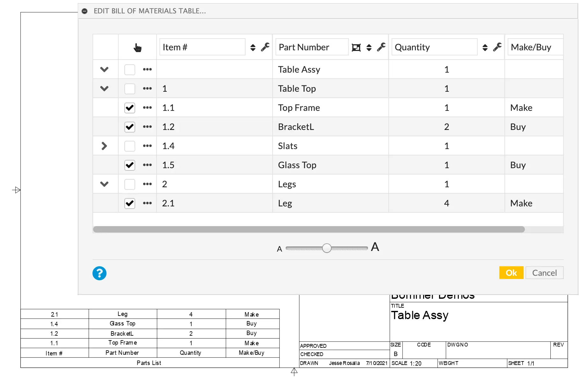Cancel the Edit Bill of Materials dialog

click(x=544, y=273)
